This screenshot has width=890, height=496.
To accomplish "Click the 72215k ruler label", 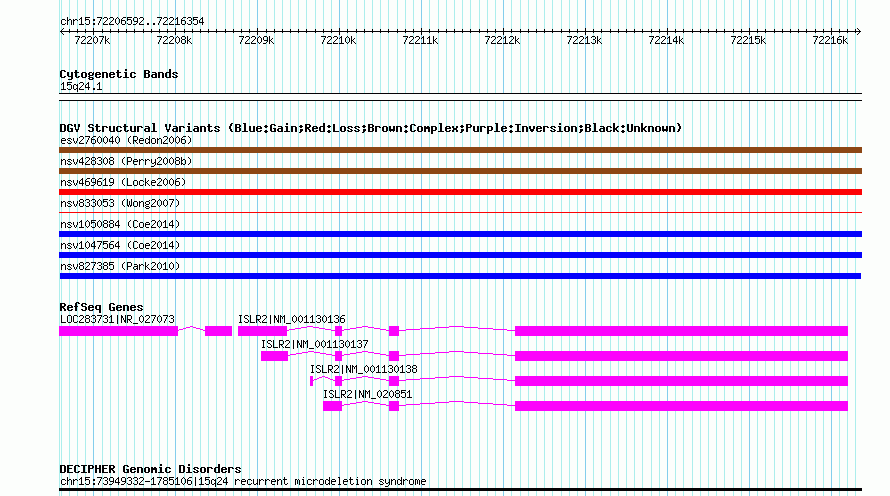I will tap(748, 40).
